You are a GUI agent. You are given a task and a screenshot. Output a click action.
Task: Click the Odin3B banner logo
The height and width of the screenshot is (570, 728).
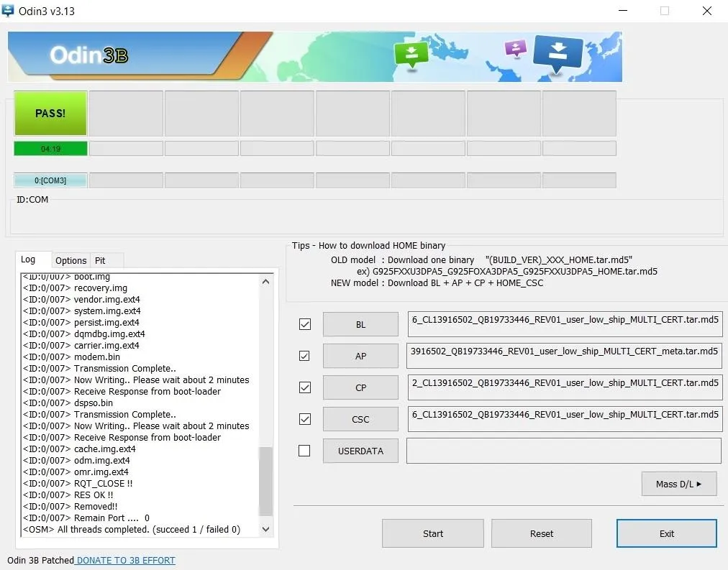[88, 55]
